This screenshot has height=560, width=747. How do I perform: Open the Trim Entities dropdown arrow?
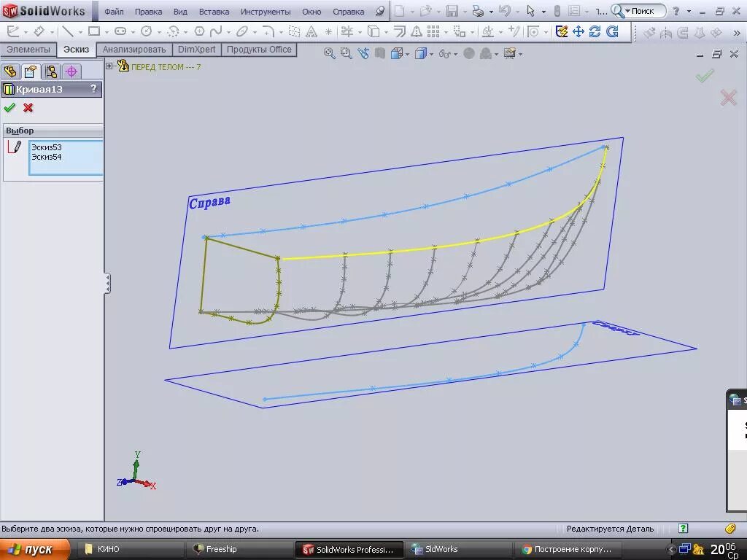tap(360, 32)
